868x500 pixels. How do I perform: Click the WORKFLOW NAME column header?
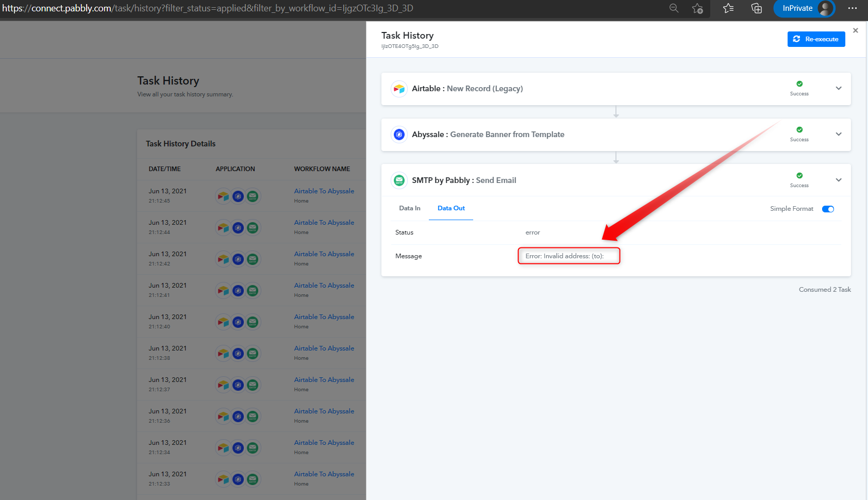[322, 169]
